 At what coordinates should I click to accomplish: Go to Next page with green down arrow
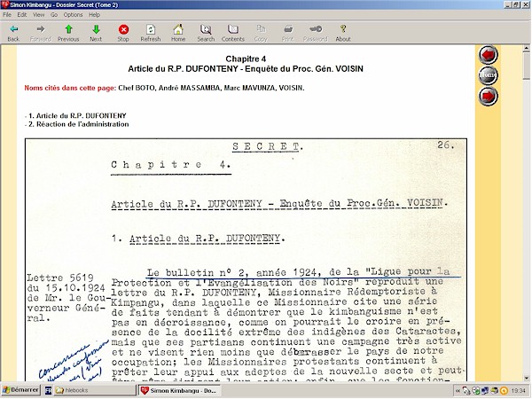point(96,33)
